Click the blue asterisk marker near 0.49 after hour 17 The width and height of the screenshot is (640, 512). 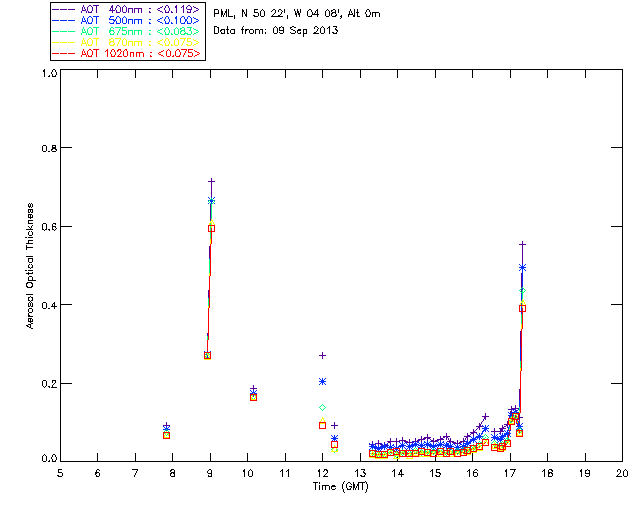click(x=522, y=268)
